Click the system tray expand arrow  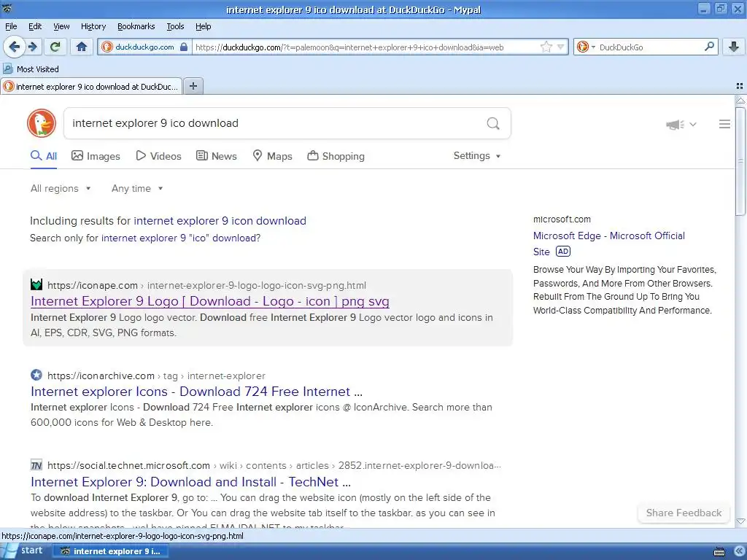(x=739, y=551)
